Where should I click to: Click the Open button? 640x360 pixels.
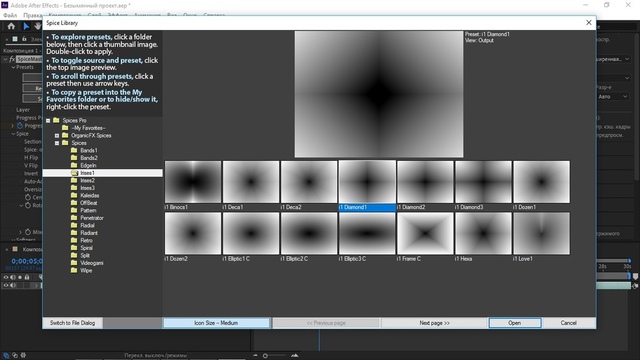click(x=515, y=323)
